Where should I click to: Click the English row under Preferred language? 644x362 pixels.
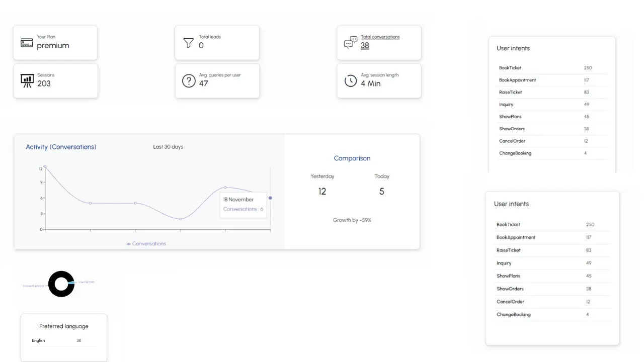(63, 340)
